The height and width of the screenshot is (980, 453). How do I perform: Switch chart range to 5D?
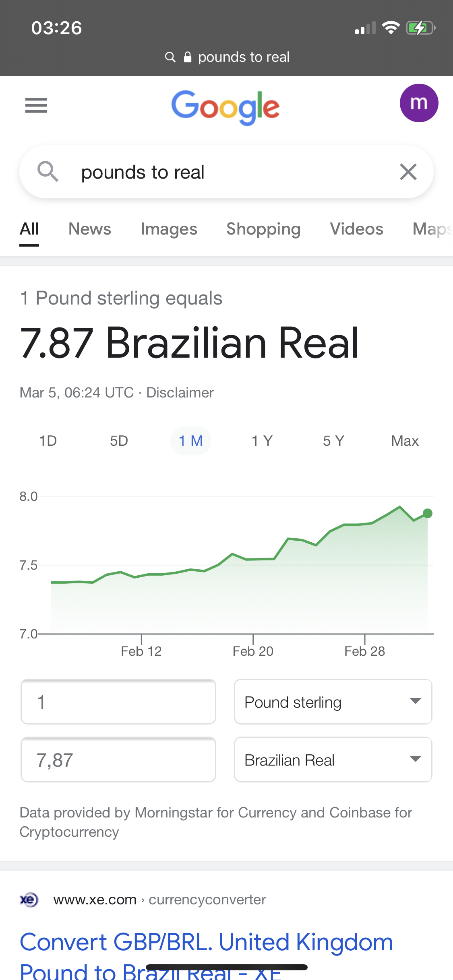[119, 441]
